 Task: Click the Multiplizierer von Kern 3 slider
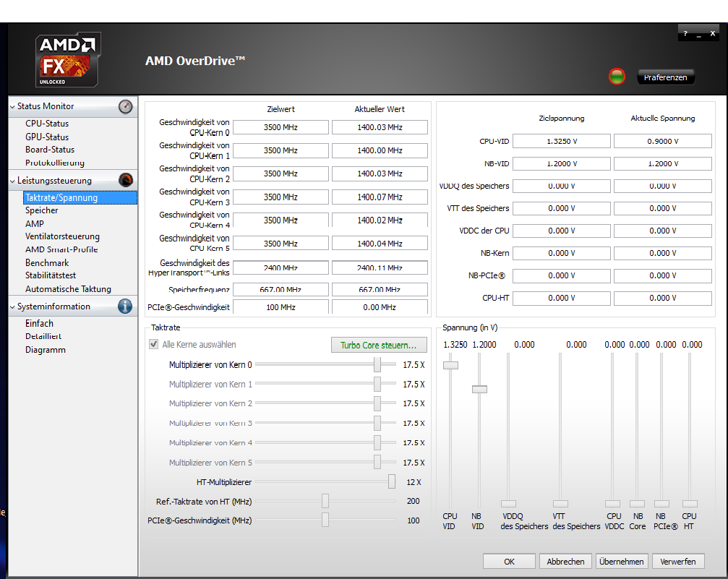[x=377, y=423]
